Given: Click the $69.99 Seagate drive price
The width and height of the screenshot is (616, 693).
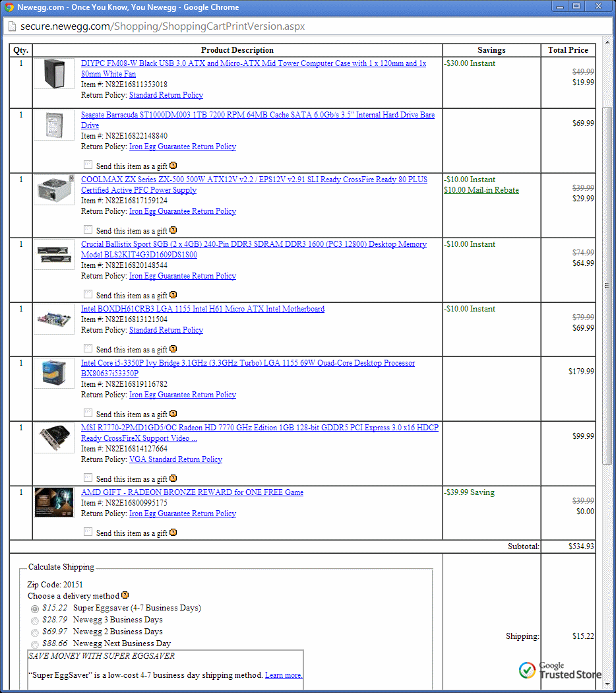Looking at the screenshot, I should coord(583,123).
